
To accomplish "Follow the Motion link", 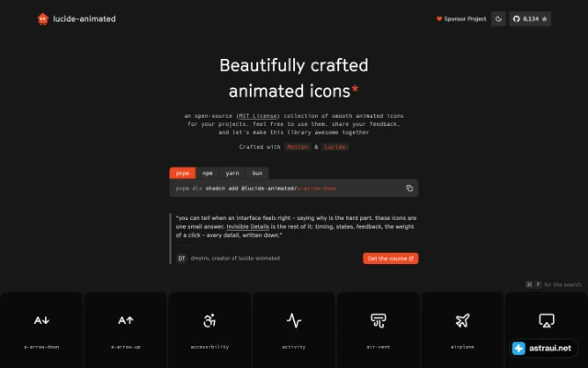I will coord(298,147).
